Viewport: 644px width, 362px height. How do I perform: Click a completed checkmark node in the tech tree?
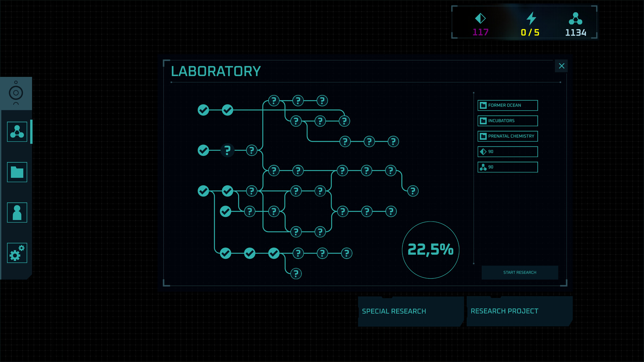(x=204, y=110)
